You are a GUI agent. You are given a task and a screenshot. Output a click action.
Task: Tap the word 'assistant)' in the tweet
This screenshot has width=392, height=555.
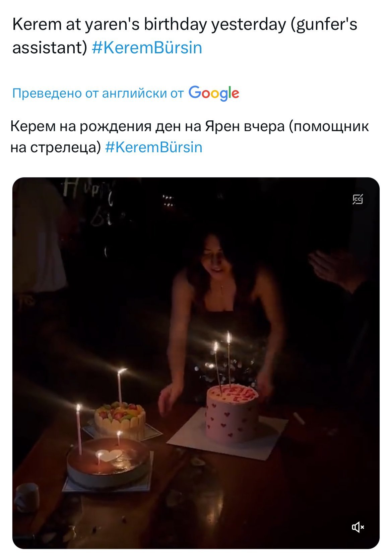coord(50,48)
